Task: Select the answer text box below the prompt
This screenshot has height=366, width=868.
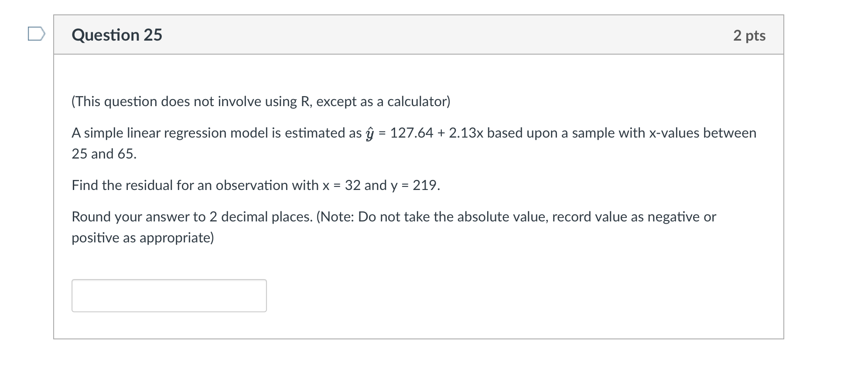Action: pyautogui.click(x=169, y=295)
